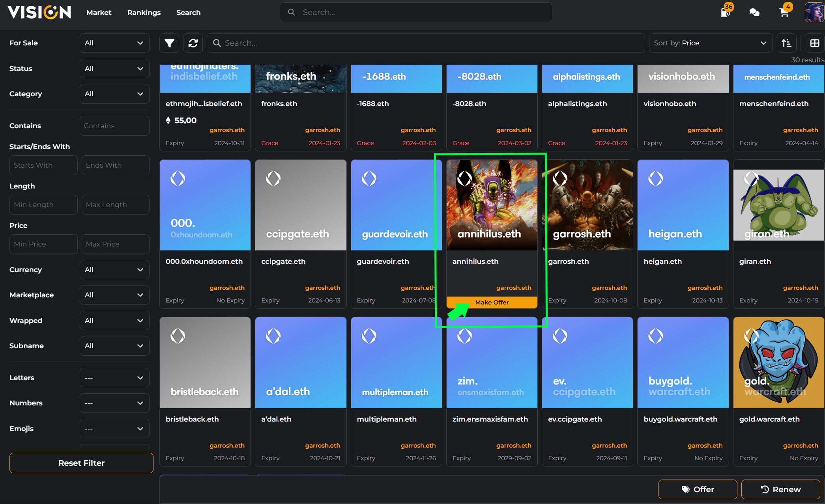Click ENS logo on guardevoir.eth card
825x504 pixels.
(369, 179)
